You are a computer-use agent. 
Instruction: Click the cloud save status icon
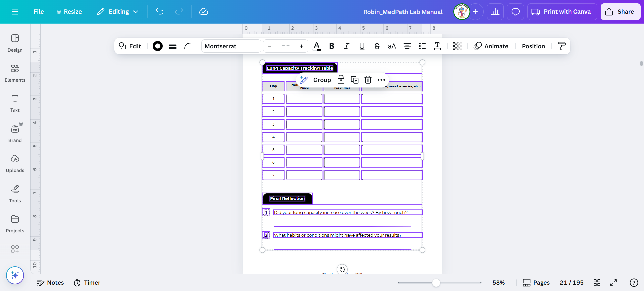pyautogui.click(x=204, y=12)
